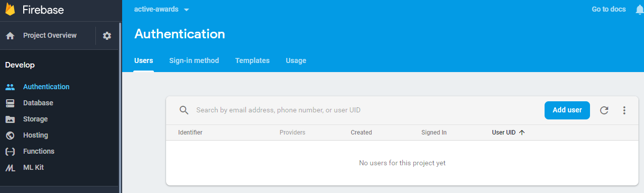The height and width of the screenshot is (193, 644).
Task: Click the Project Overview home icon
Action: coord(10,36)
